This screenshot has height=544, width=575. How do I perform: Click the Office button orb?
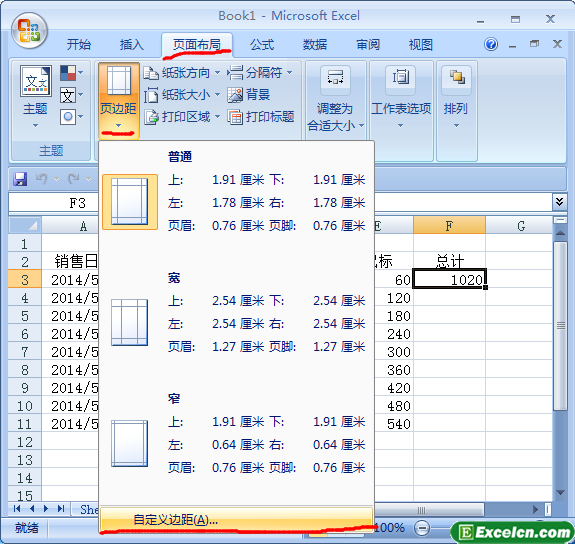pyautogui.click(x=29, y=30)
